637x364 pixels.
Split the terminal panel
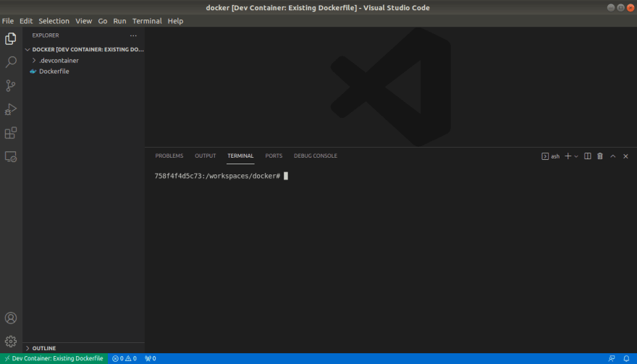tap(588, 156)
